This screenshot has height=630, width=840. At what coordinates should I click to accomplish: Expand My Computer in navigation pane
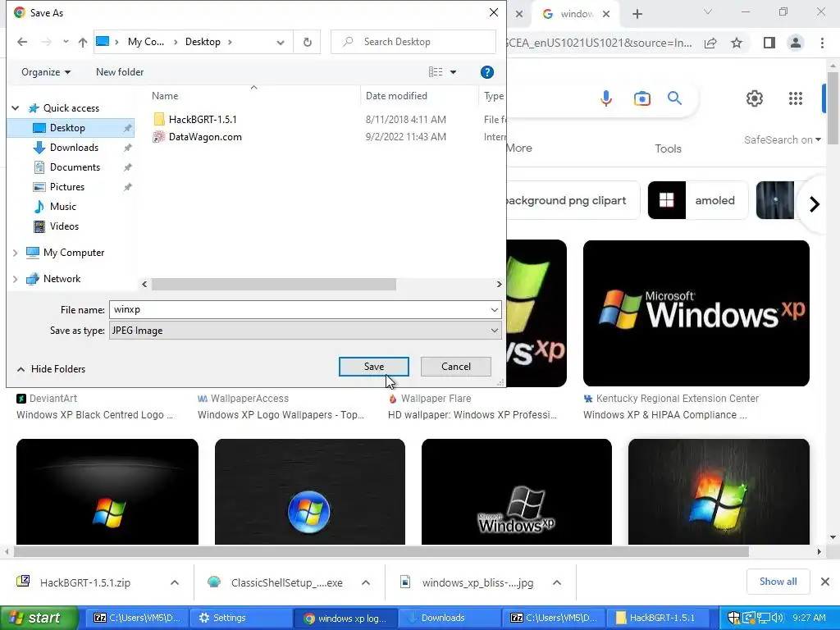(x=16, y=253)
